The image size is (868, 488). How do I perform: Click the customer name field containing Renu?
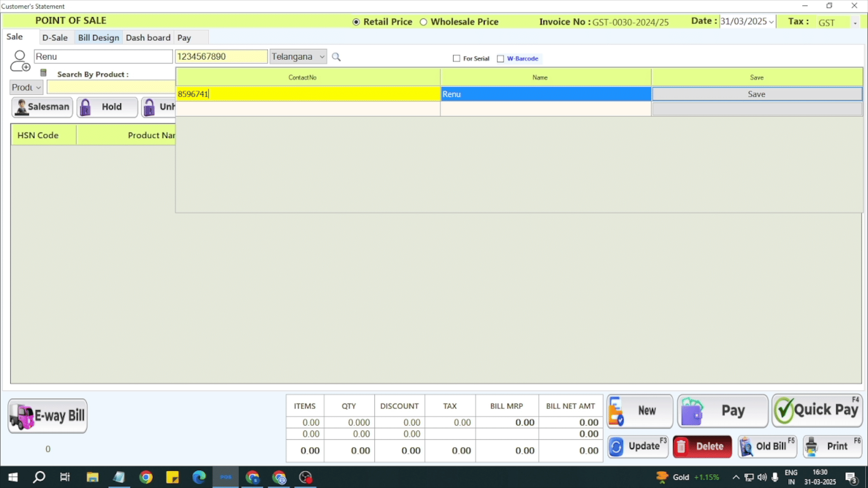point(103,57)
